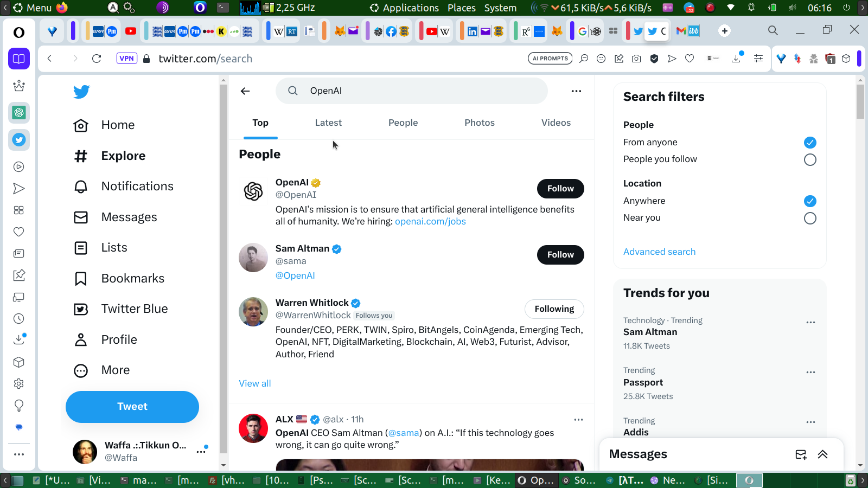Switch to the Latest tab
Viewport: 868px width, 488px height.
328,123
